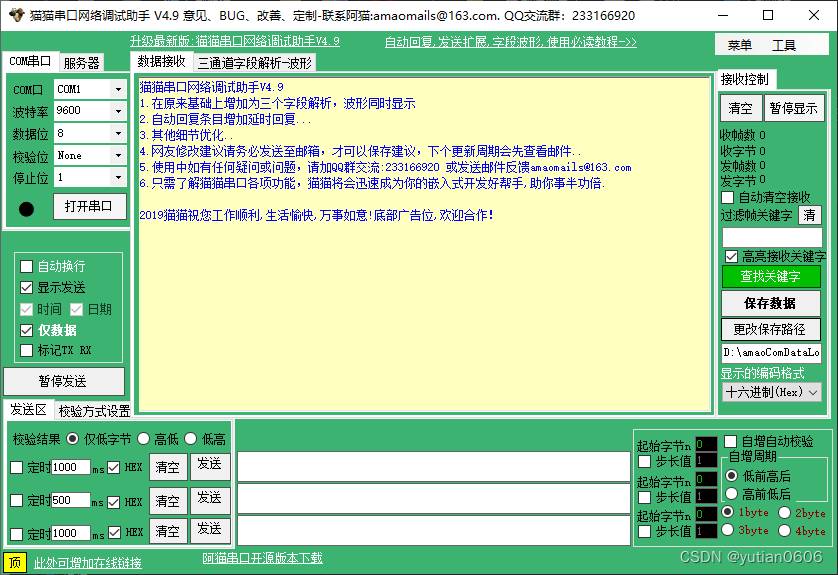This screenshot has height=575, width=838.
Task: Click the 清 button beside 过滤帧关键字
Action: tap(810, 215)
